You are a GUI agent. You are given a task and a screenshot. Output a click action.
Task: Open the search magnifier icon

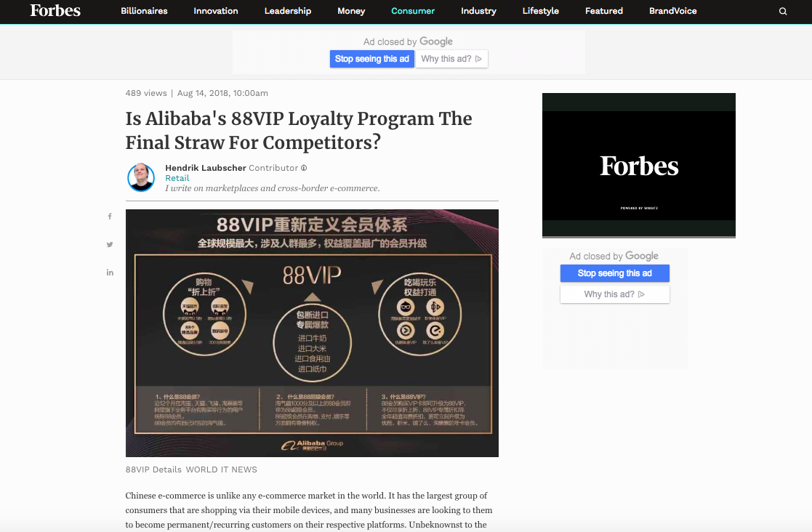(x=782, y=12)
